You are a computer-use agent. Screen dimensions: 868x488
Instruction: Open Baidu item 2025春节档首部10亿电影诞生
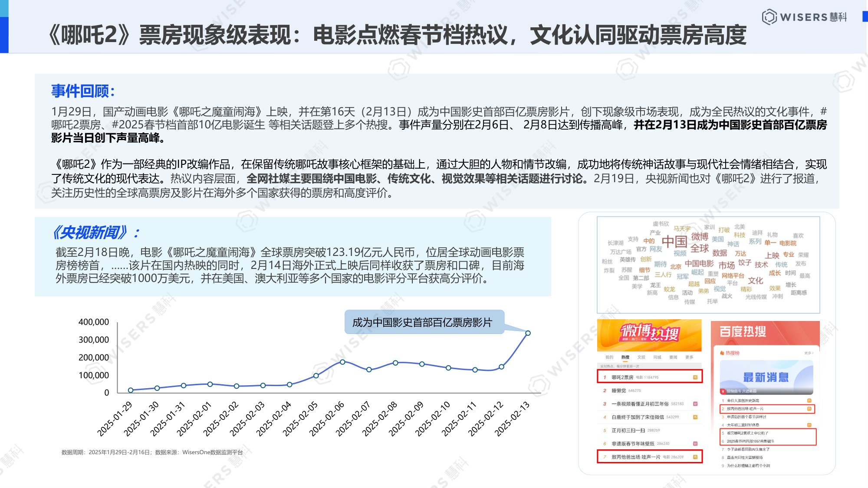(x=750, y=442)
